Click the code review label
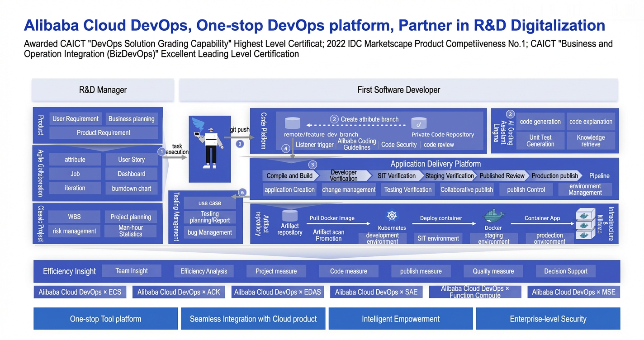This screenshot has height=340, width=644. 439,145
